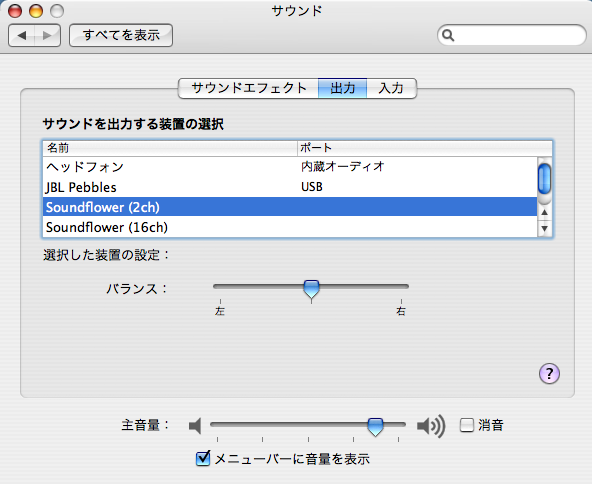This screenshot has height=484, width=592.
Task: Select JBL Pebbles output device
Action: [290, 187]
